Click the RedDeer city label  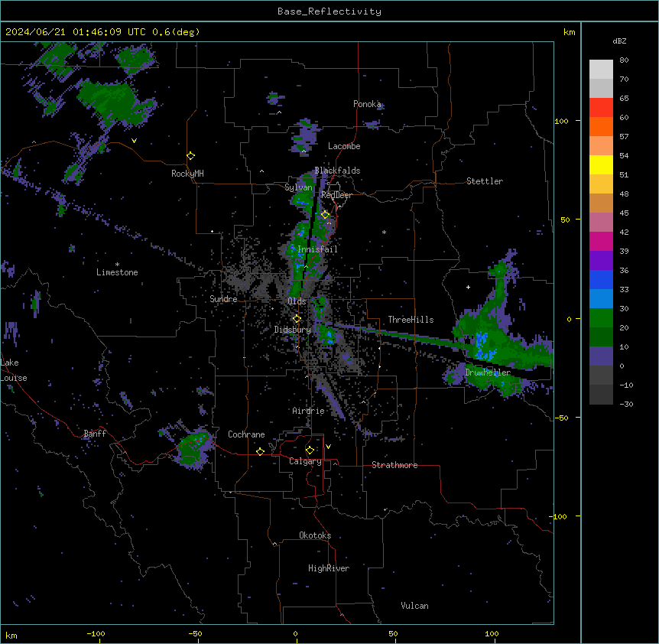point(336,195)
